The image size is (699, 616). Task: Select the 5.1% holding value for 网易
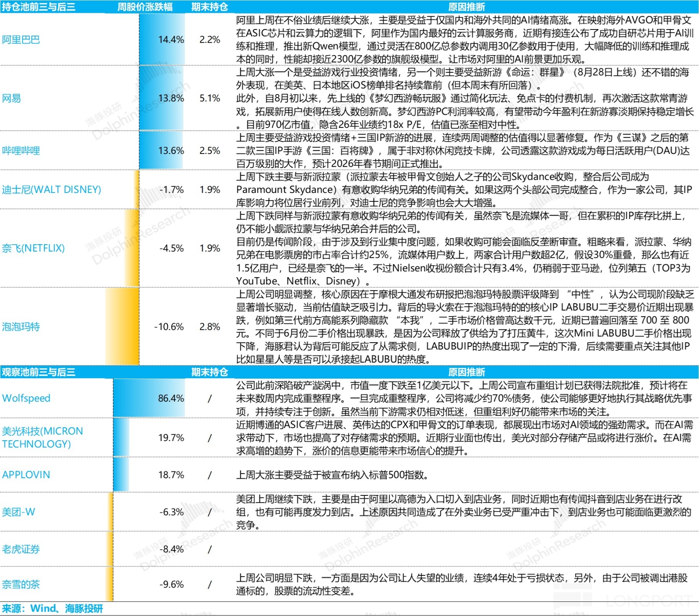210,98
